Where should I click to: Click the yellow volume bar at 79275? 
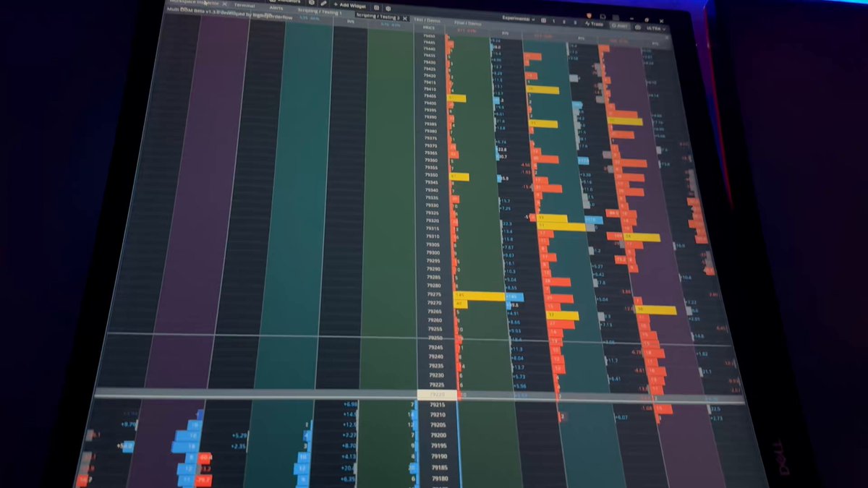(479, 296)
